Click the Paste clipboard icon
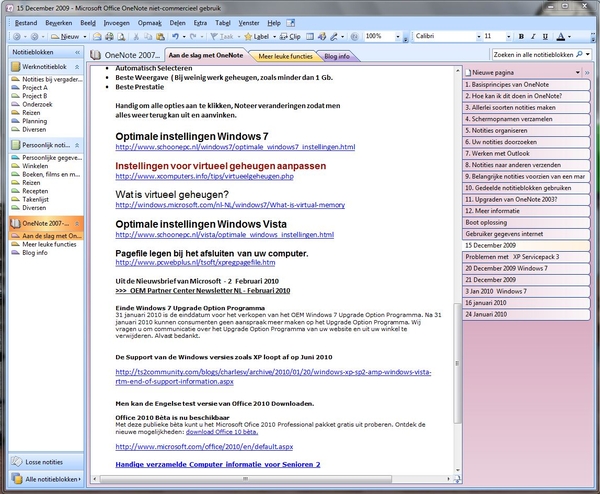The width and height of the screenshot is (600, 494). pyautogui.click(x=161, y=36)
